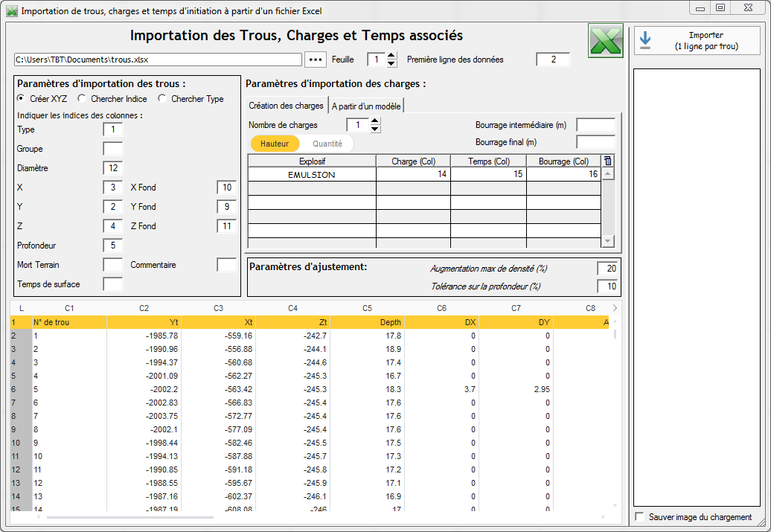This screenshot has height=532, width=771.
Task: Click Bourrage (Col) cell with value 16
Action: click(564, 175)
